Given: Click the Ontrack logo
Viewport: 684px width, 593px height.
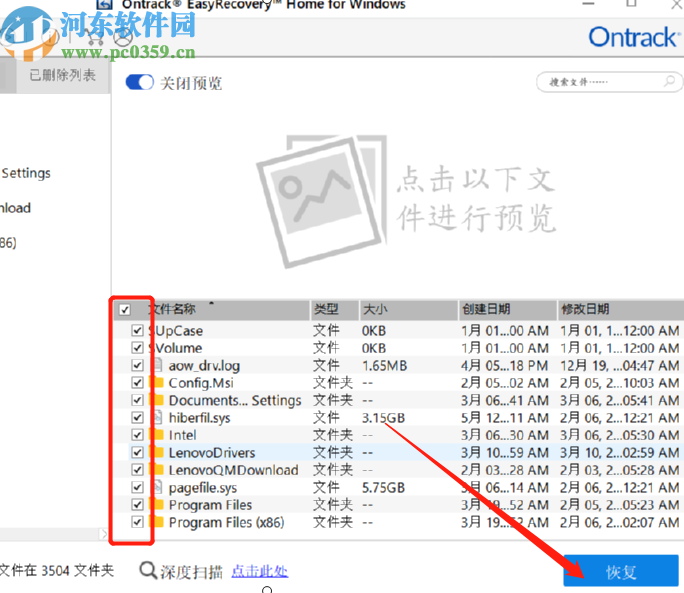Looking at the screenshot, I should tap(634, 37).
